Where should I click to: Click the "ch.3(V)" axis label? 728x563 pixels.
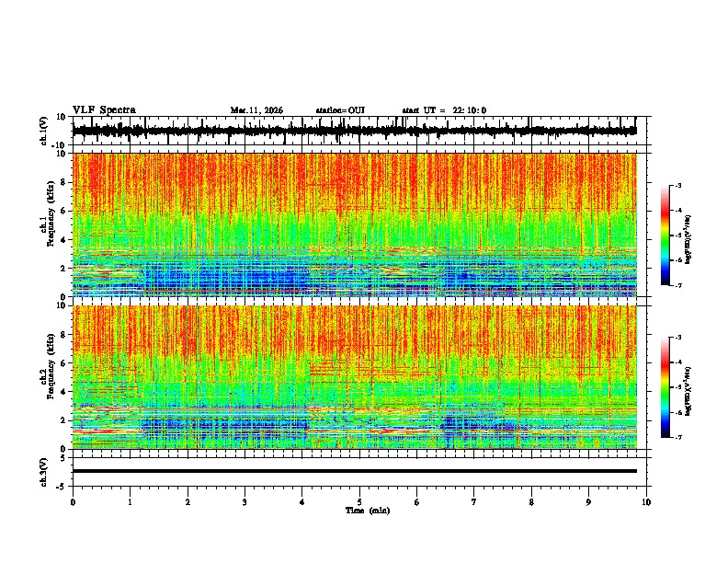pos(43,472)
